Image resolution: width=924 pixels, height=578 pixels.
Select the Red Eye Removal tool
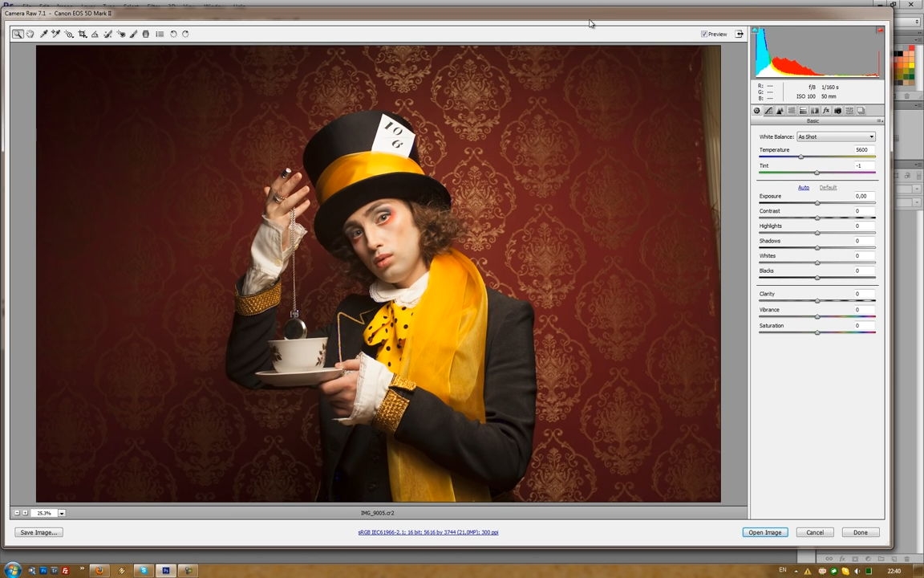(x=121, y=35)
